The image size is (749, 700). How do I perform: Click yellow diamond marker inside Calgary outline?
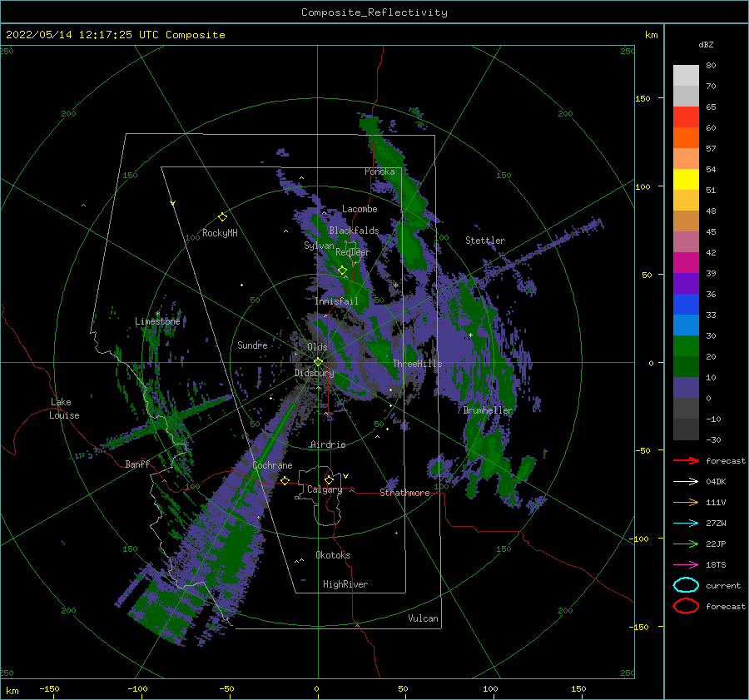coord(329,479)
